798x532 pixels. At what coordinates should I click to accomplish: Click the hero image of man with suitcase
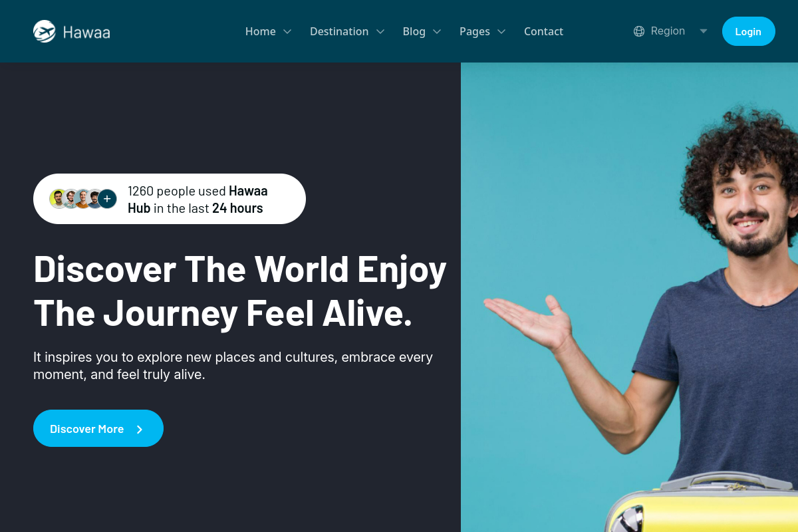pos(629,297)
